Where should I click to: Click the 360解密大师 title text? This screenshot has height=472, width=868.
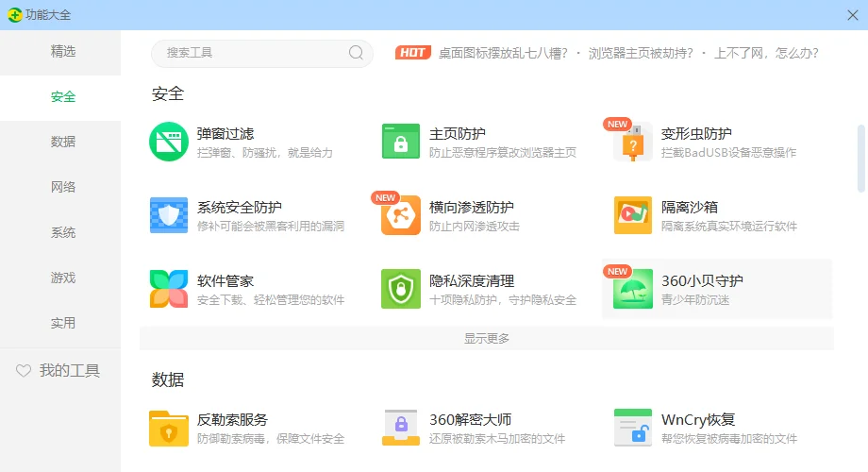[471, 419]
